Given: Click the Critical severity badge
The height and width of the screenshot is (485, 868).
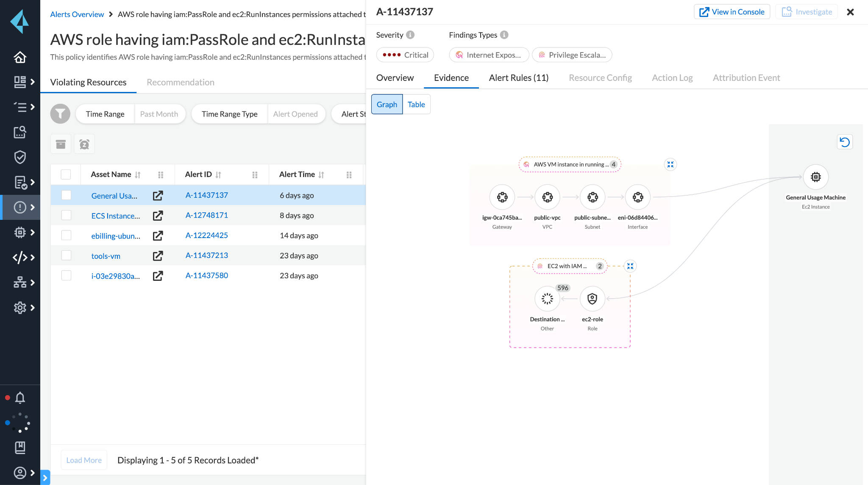Looking at the screenshot, I should point(405,55).
